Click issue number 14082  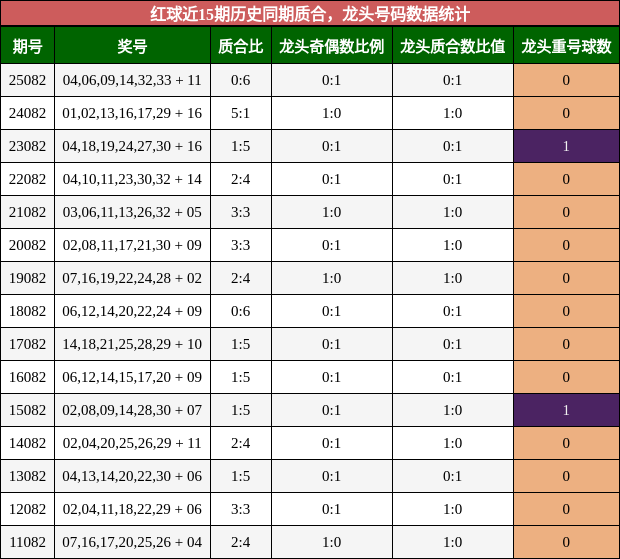(27, 443)
